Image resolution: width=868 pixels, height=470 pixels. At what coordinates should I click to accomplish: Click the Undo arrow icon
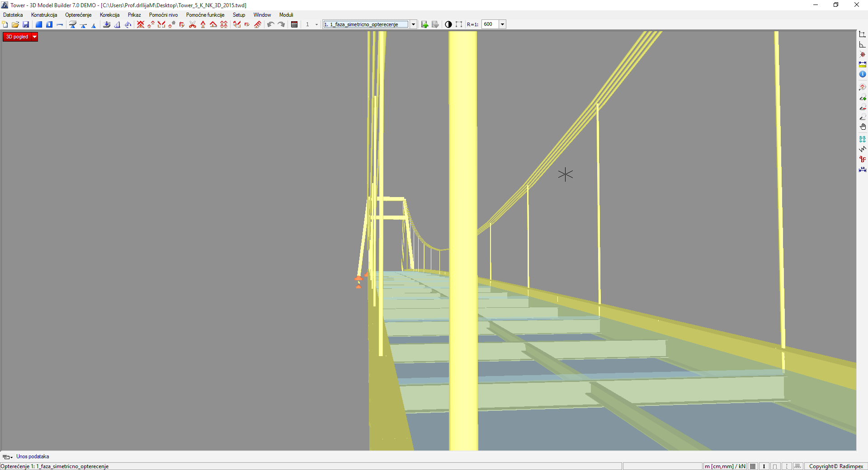[270, 24]
